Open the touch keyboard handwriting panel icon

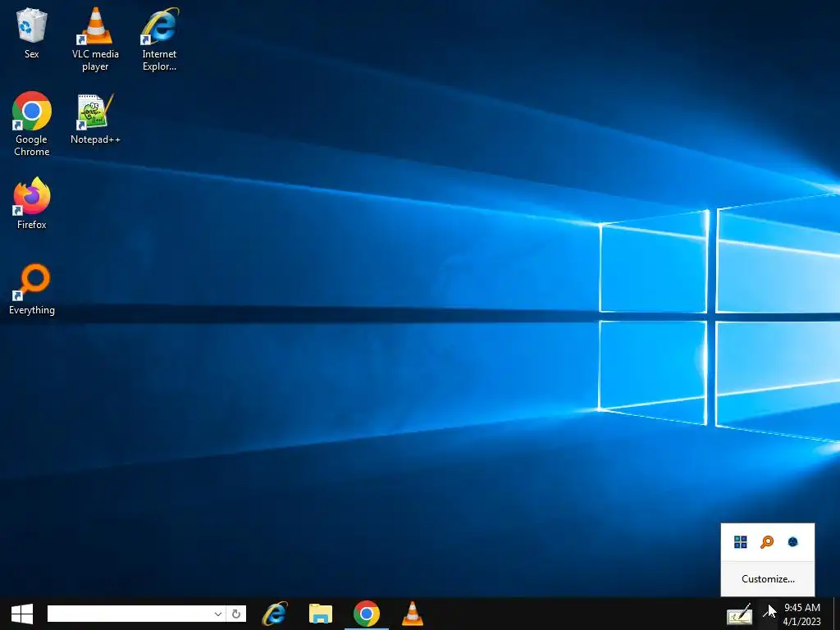[x=739, y=614]
